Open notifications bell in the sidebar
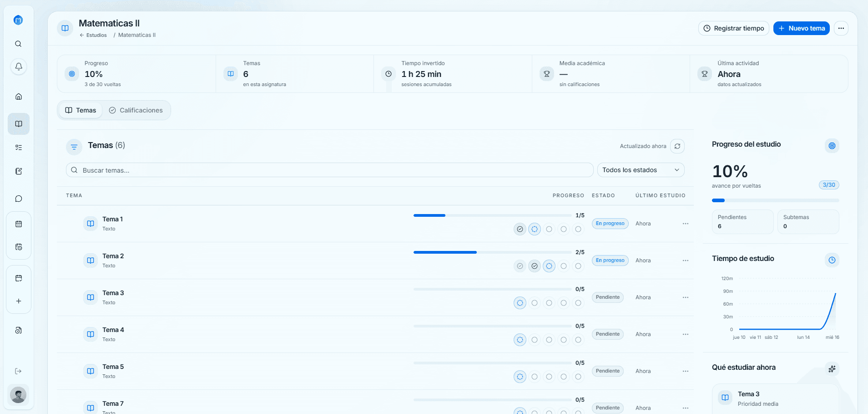 pos(19,66)
